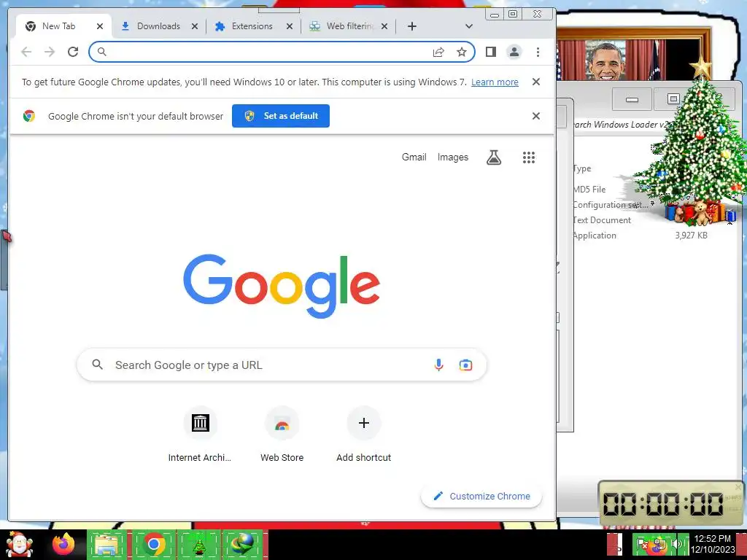Open the Chrome three-dot menu
This screenshot has width=747, height=560.
click(x=538, y=52)
